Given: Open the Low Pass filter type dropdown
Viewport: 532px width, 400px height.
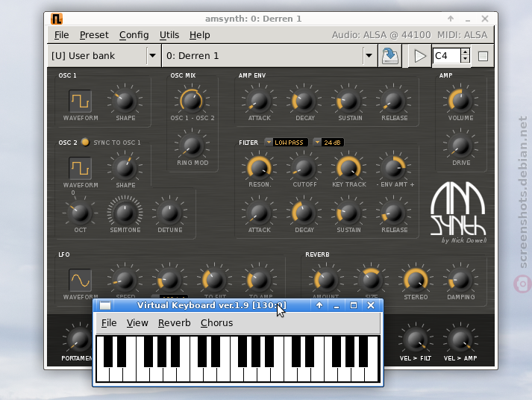Looking at the screenshot, I should 286,142.
